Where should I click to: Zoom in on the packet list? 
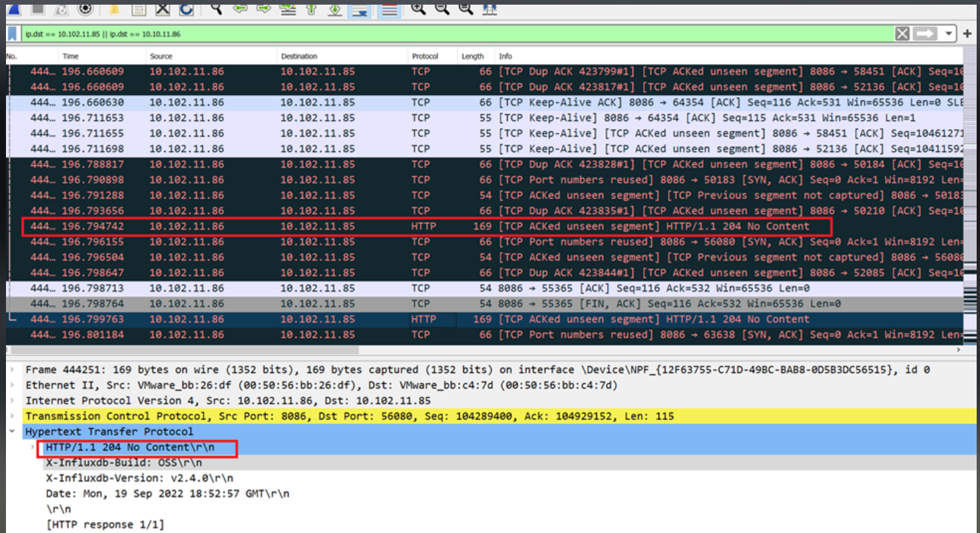click(417, 10)
